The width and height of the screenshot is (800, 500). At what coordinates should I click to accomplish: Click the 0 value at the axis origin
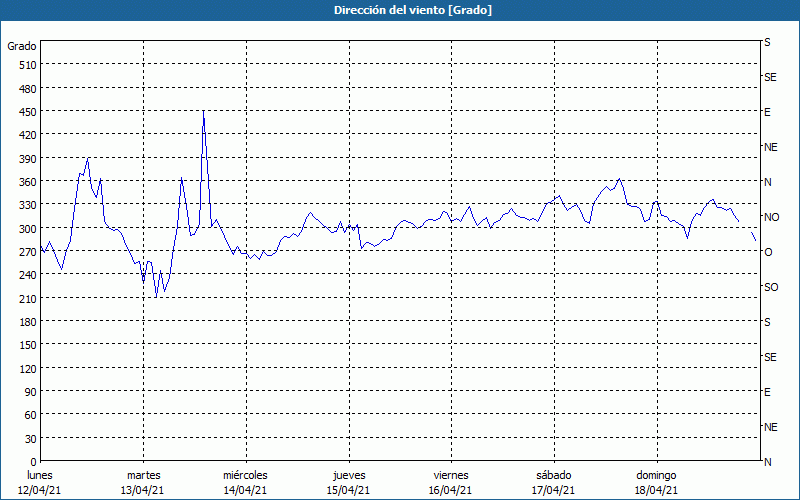(x=34, y=462)
